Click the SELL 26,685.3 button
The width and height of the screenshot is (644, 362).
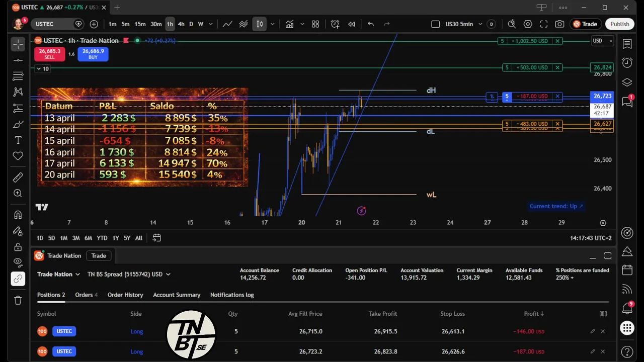pyautogui.click(x=49, y=54)
